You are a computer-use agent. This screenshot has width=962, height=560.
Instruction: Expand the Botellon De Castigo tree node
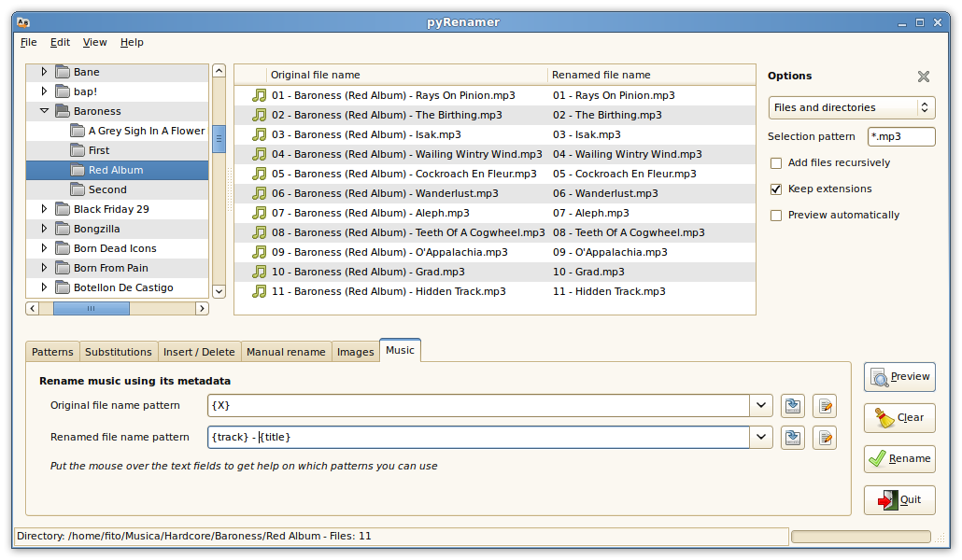(44, 287)
